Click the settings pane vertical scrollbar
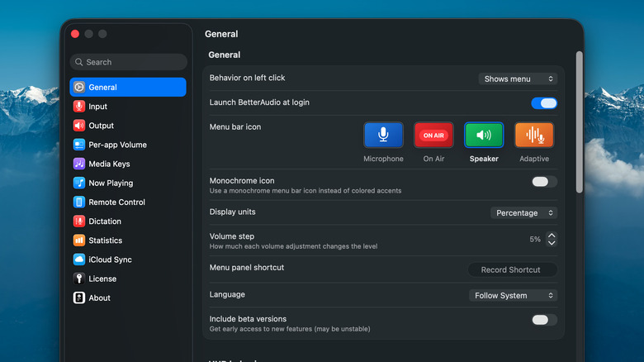This screenshot has width=644, height=362. pos(579,121)
